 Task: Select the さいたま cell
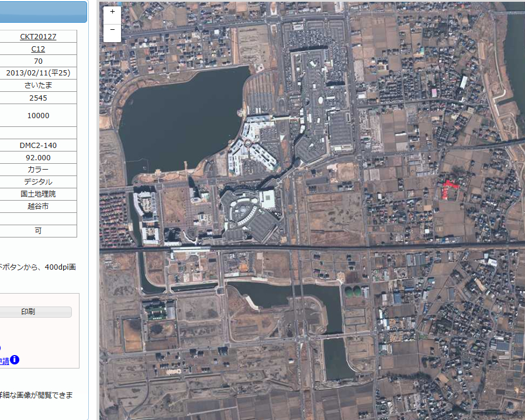pyautogui.click(x=38, y=85)
